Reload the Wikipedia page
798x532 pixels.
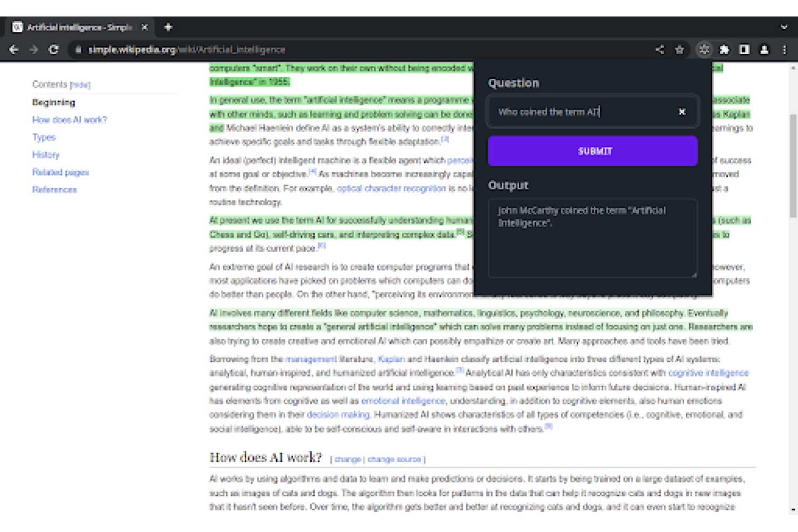(x=53, y=49)
